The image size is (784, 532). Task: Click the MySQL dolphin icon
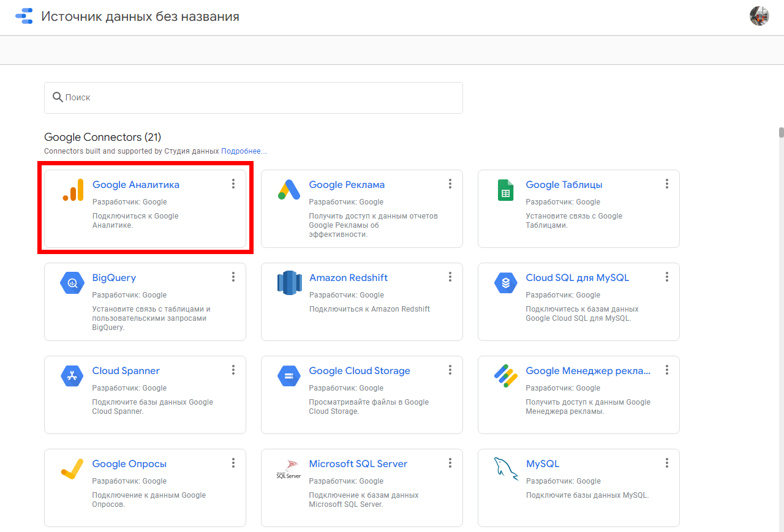505,469
